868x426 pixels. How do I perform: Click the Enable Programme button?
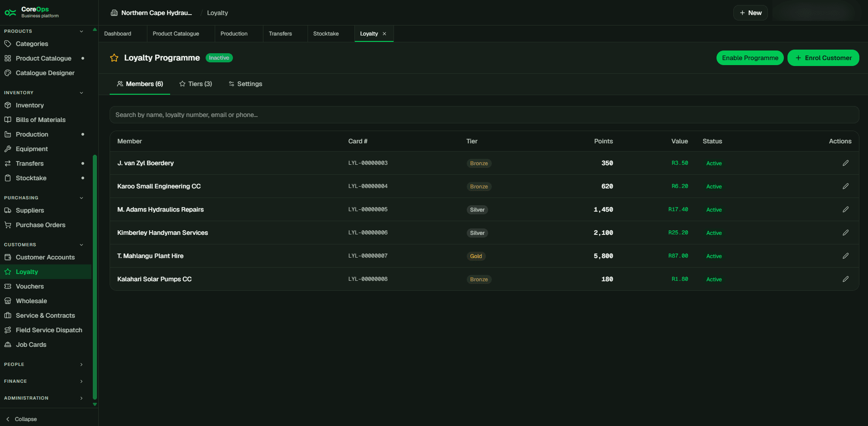point(750,58)
